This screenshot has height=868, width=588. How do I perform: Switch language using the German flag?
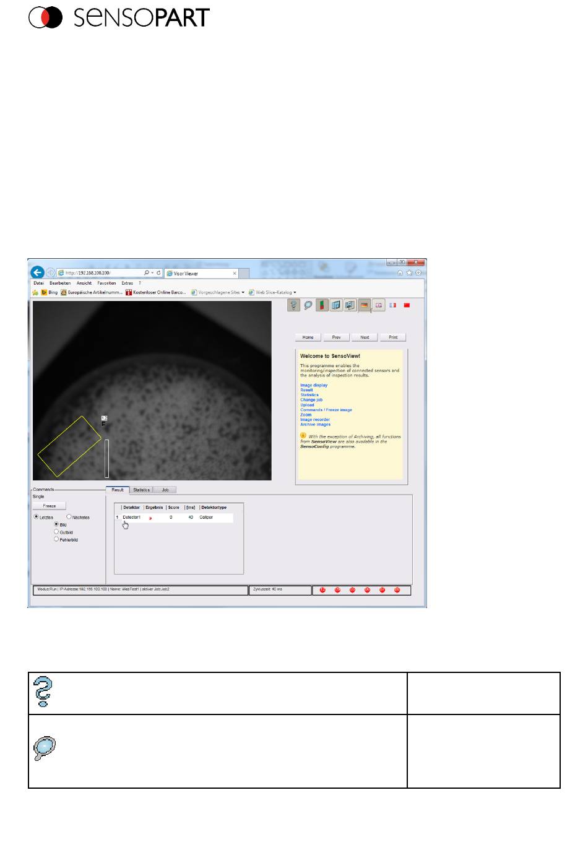[x=365, y=305]
